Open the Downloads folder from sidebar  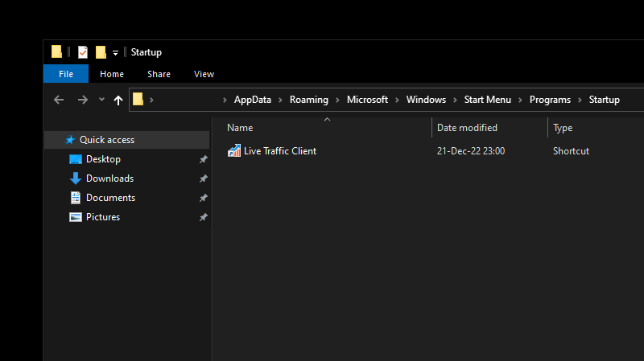109,178
